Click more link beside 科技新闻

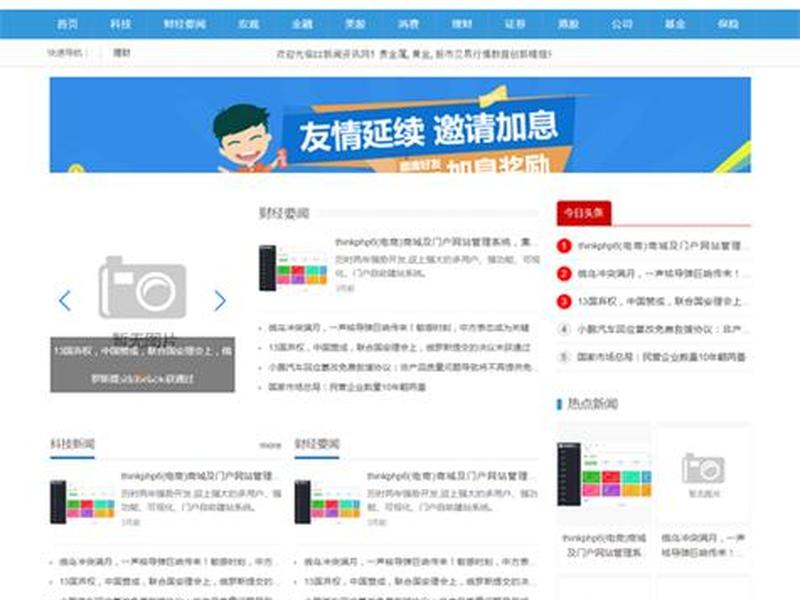point(270,445)
